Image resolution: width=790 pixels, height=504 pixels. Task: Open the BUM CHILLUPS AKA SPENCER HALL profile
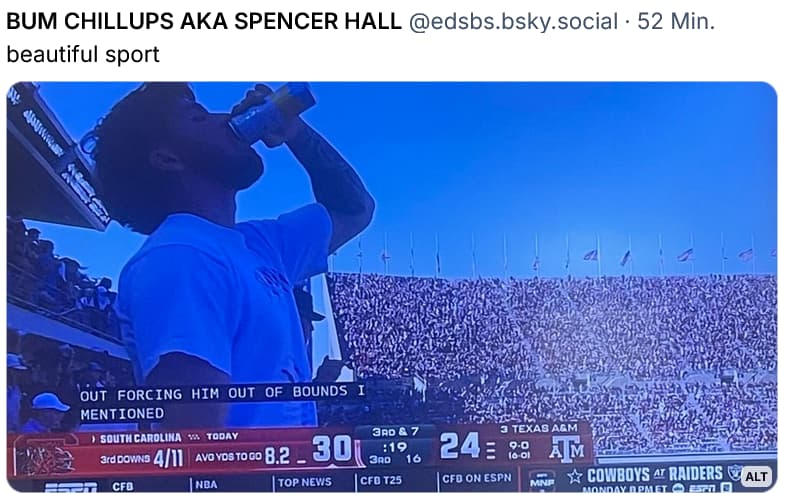coord(205,21)
